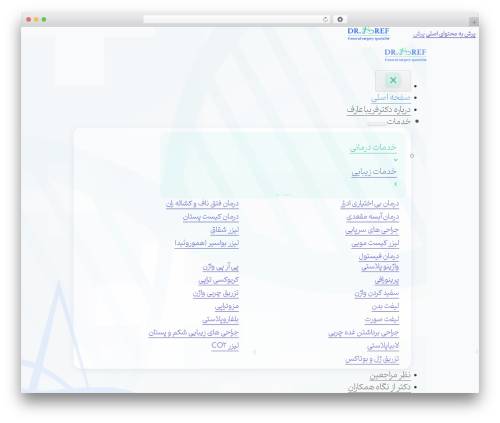Open the 'تزریق چربی واژن' link
The width and height of the screenshot is (500, 423).
point(216,293)
